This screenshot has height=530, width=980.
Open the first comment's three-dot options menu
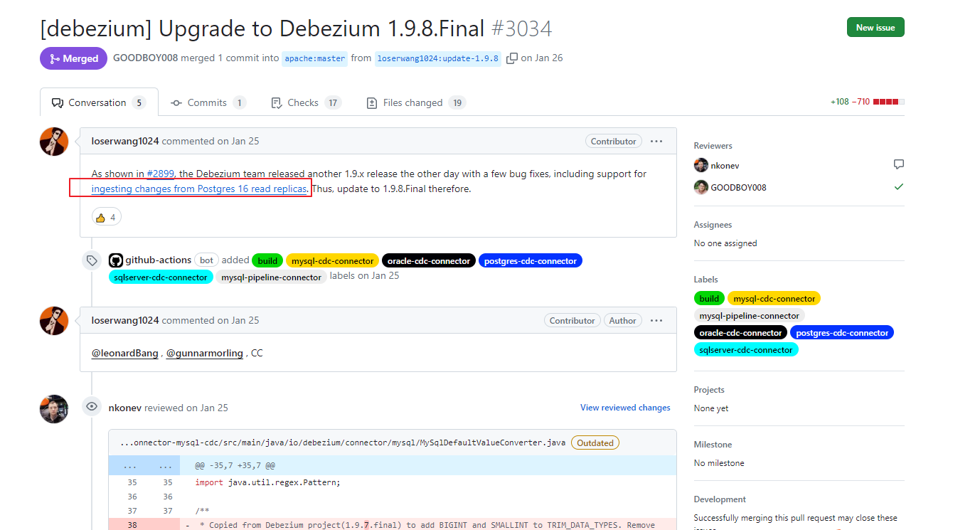[656, 141]
